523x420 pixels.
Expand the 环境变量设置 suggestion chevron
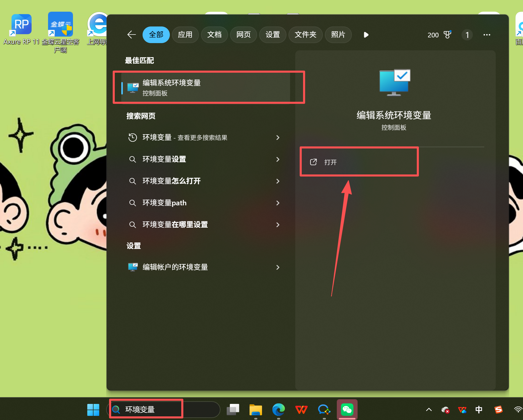(278, 159)
